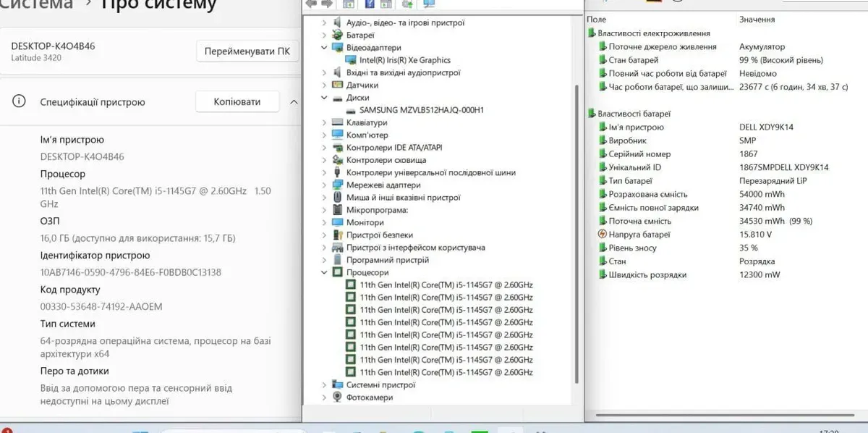868x433 pixels.
Task: Click the monitor scan-hardware toolbar icon
Action: click(429, 4)
